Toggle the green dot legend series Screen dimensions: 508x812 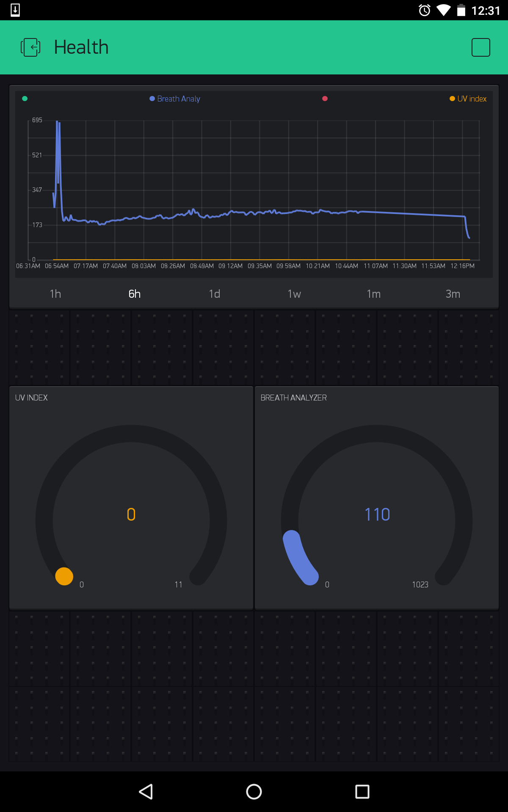pos(25,99)
